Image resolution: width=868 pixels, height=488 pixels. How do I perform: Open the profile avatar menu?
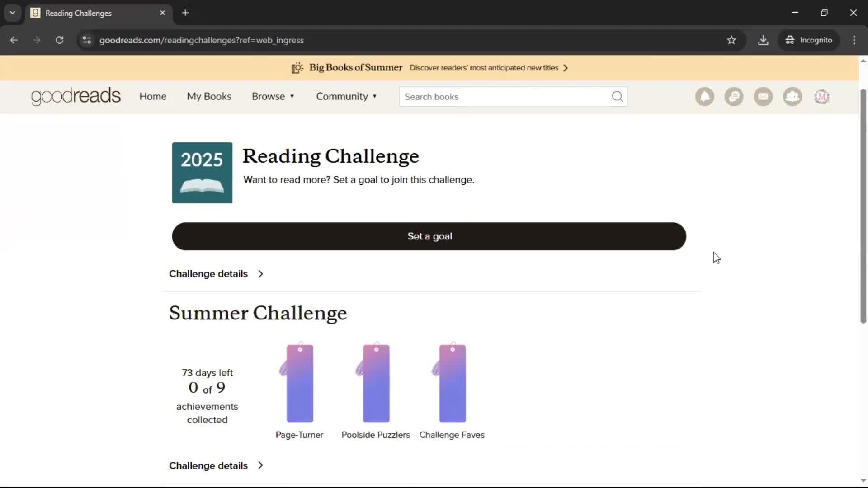tap(822, 97)
